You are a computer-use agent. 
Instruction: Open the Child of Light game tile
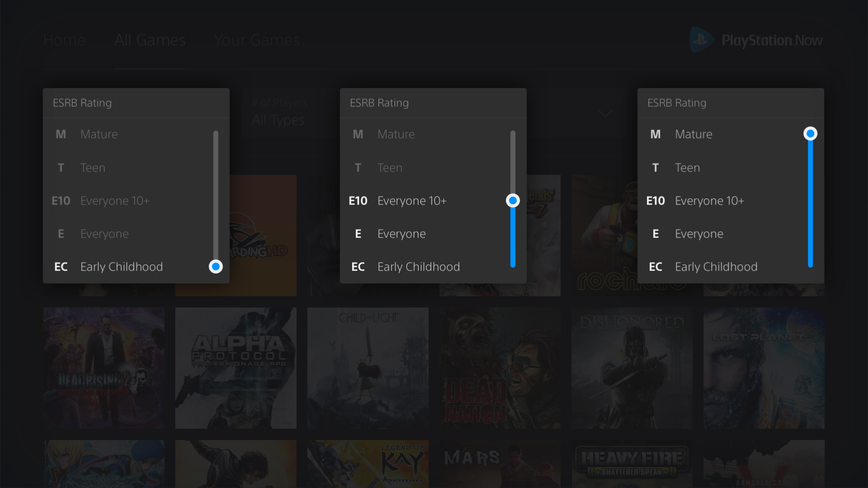pos(368,368)
